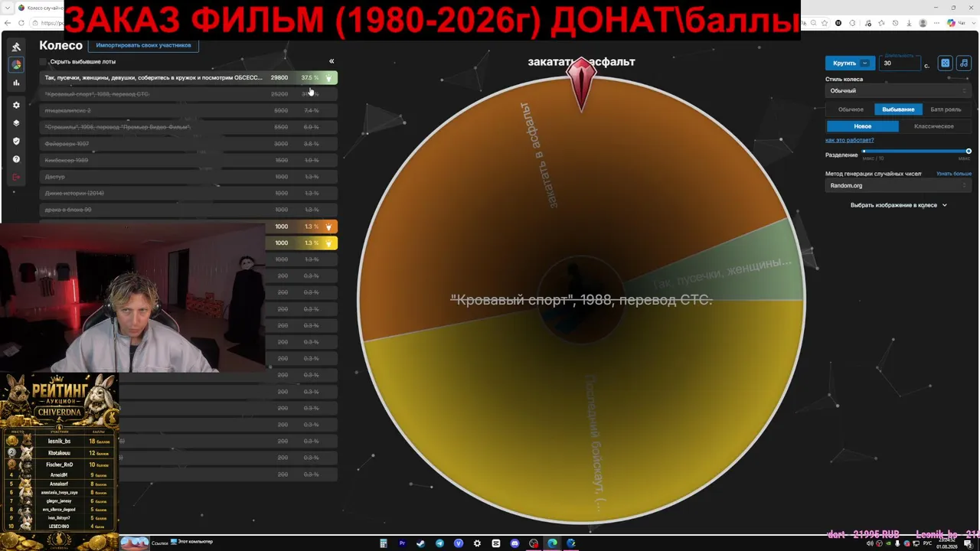Click the struck-out 'драка в блоке 99' lot row

(188, 210)
